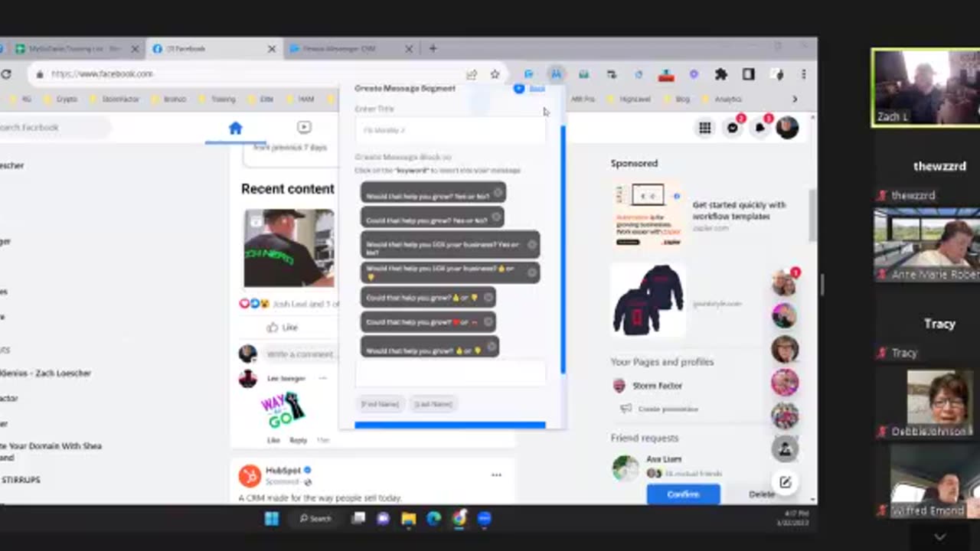Image resolution: width=980 pixels, height=551 pixels.
Task: Open HubSpot sponsored post options menu
Action: tap(496, 475)
